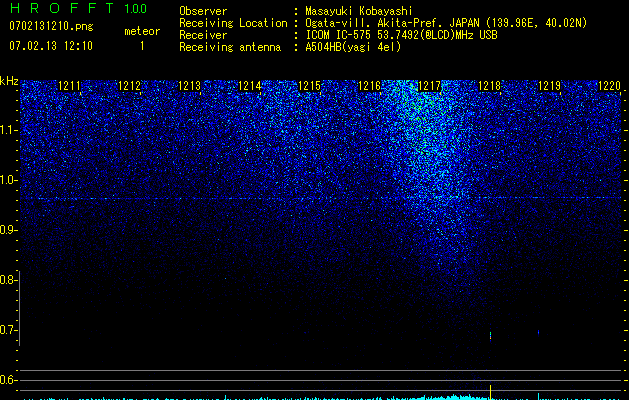Click time marker 1220
The image size is (629, 400).
point(609,85)
